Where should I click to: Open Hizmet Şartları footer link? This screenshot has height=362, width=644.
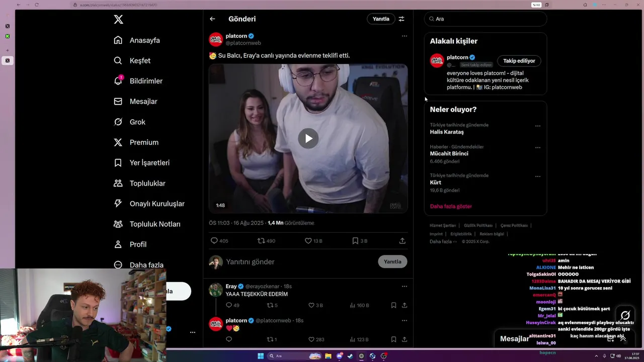(443, 226)
